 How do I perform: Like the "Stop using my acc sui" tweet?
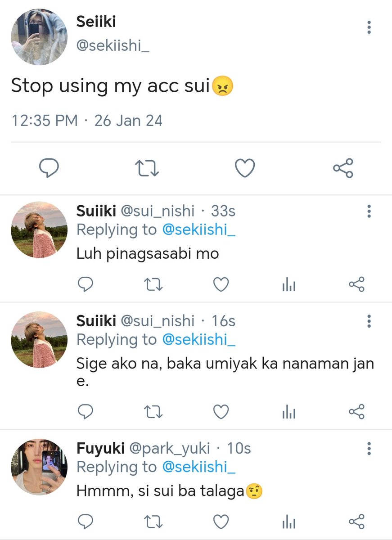[x=245, y=168]
